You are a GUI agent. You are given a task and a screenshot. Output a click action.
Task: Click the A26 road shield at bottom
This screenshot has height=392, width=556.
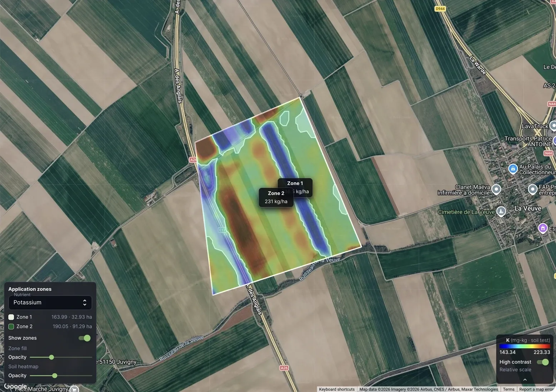point(284,368)
